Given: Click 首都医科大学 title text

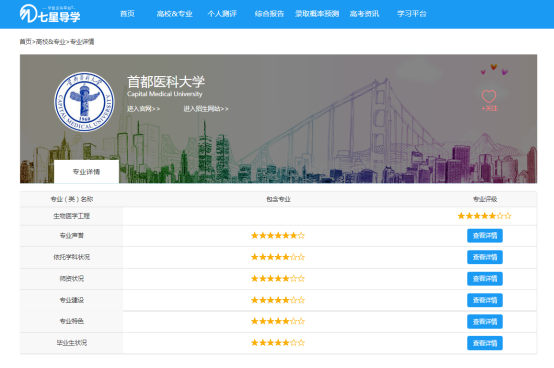Looking at the screenshot, I should click(166, 82).
